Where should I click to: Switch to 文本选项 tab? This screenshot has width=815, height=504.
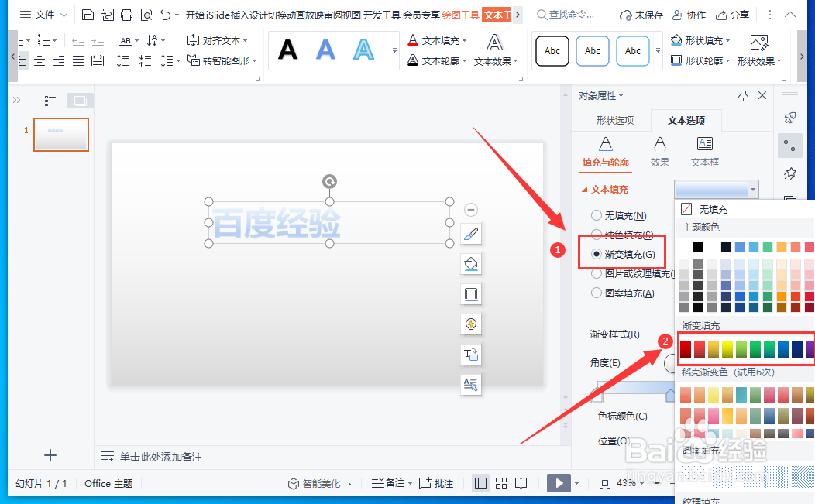(686, 121)
